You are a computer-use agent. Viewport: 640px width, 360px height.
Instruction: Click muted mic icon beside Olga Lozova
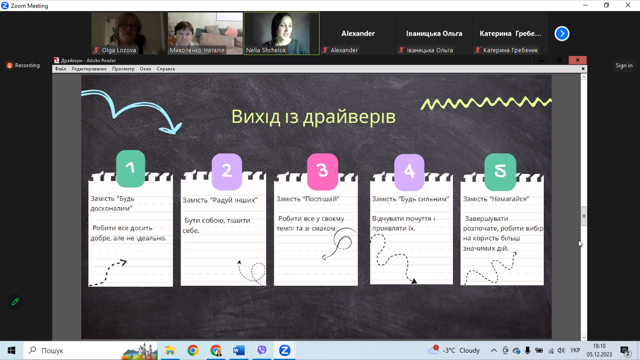point(96,50)
